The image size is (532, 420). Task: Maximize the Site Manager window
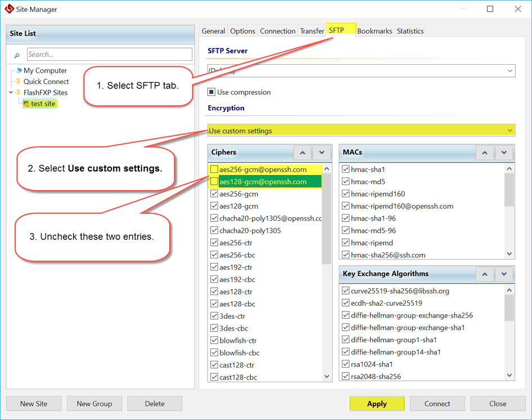click(490, 9)
